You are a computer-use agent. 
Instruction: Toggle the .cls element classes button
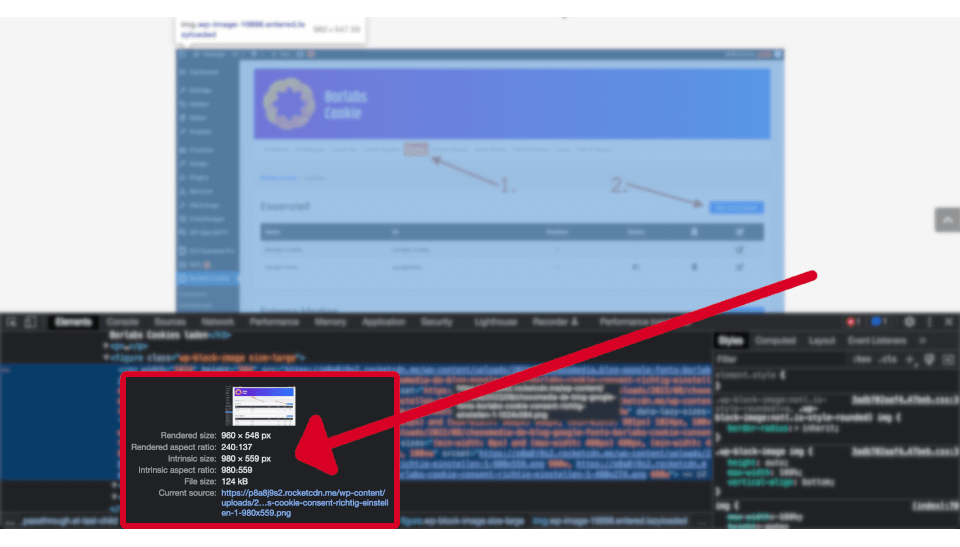[888, 360]
